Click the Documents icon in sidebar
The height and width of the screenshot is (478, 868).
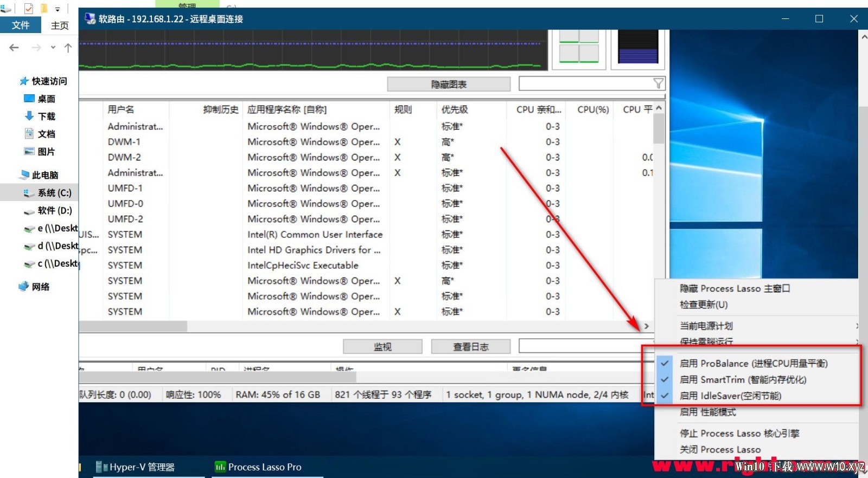click(29, 133)
